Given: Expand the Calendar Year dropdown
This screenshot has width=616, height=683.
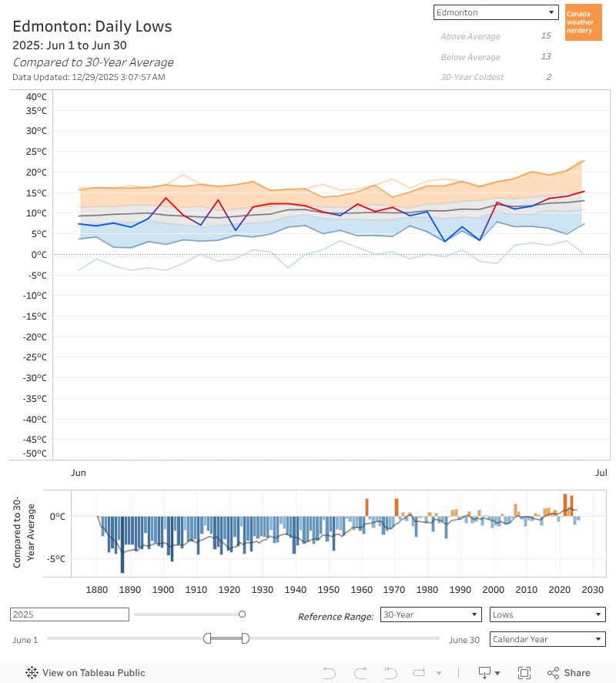Looking at the screenshot, I should (x=547, y=638).
